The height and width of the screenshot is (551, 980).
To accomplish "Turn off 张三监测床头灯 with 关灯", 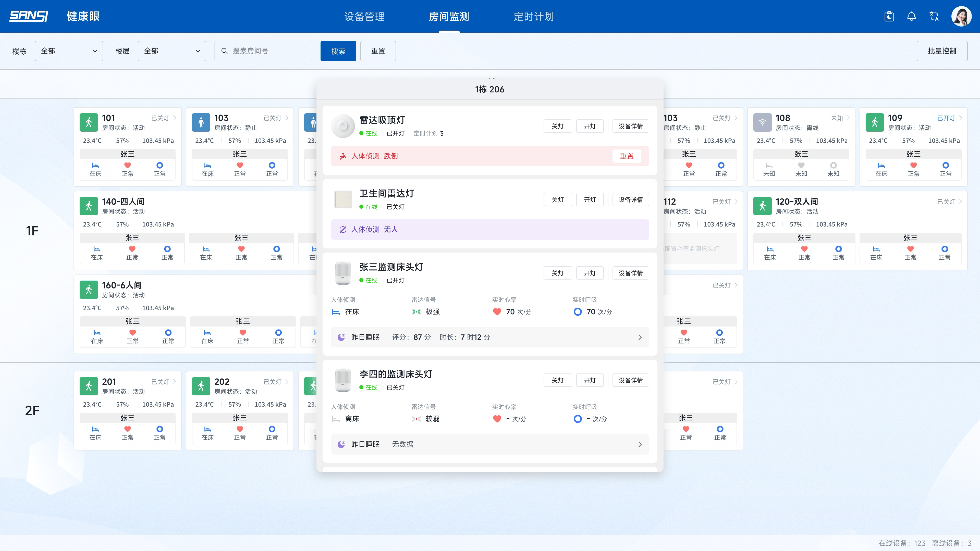I will pos(558,273).
